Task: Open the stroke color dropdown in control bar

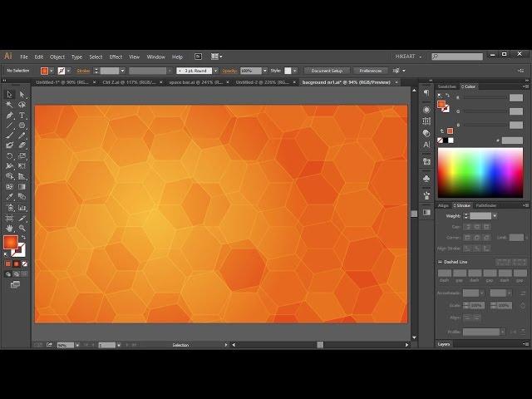Action: click(68, 71)
